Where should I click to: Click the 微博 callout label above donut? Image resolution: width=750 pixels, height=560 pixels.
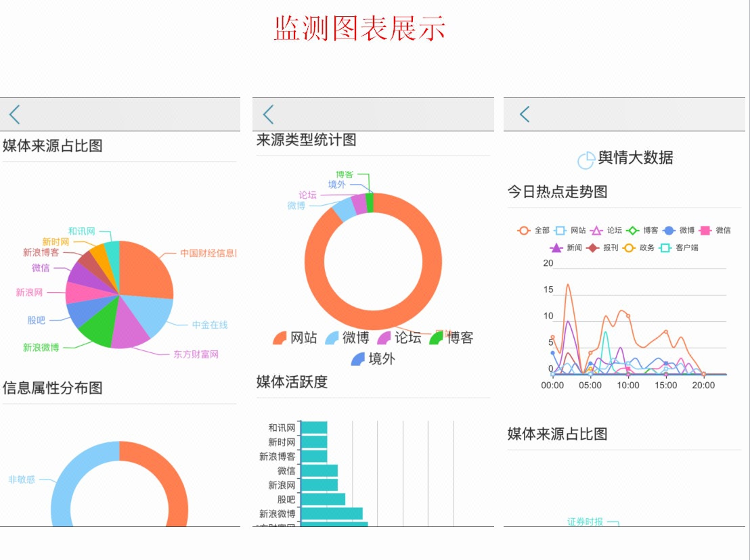click(296, 206)
